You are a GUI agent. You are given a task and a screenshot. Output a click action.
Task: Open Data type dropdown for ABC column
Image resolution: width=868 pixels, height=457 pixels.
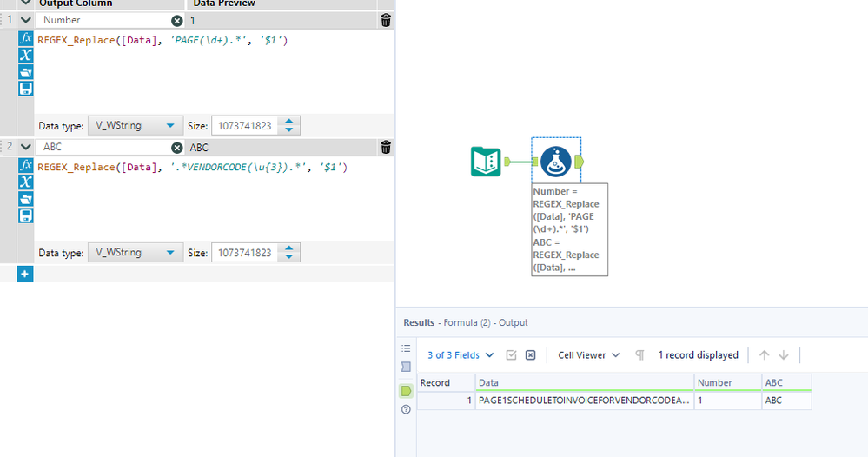point(136,252)
